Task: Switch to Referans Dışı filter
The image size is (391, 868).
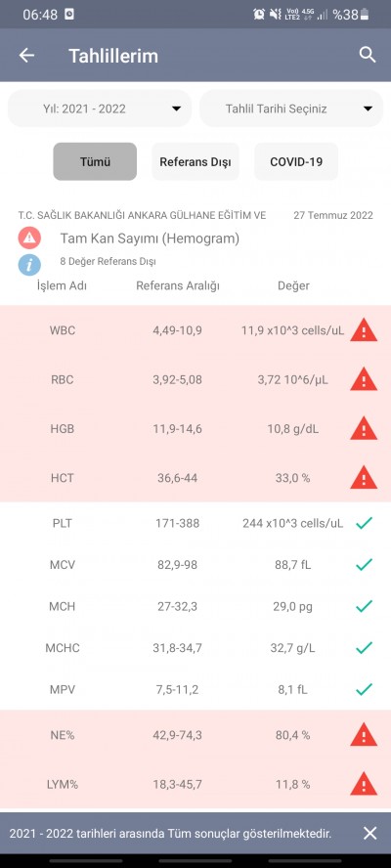Action: [195, 161]
